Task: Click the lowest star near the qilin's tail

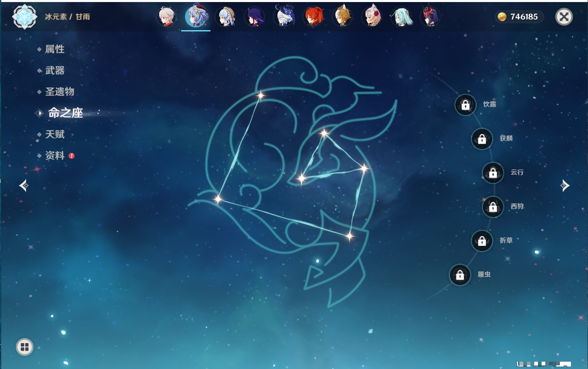Action: (349, 236)
